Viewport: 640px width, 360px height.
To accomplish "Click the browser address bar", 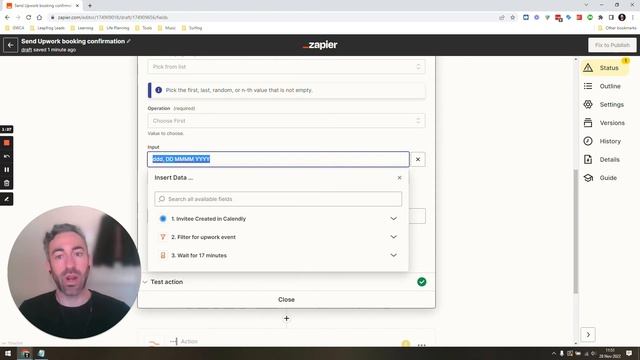I will point(273,17).
